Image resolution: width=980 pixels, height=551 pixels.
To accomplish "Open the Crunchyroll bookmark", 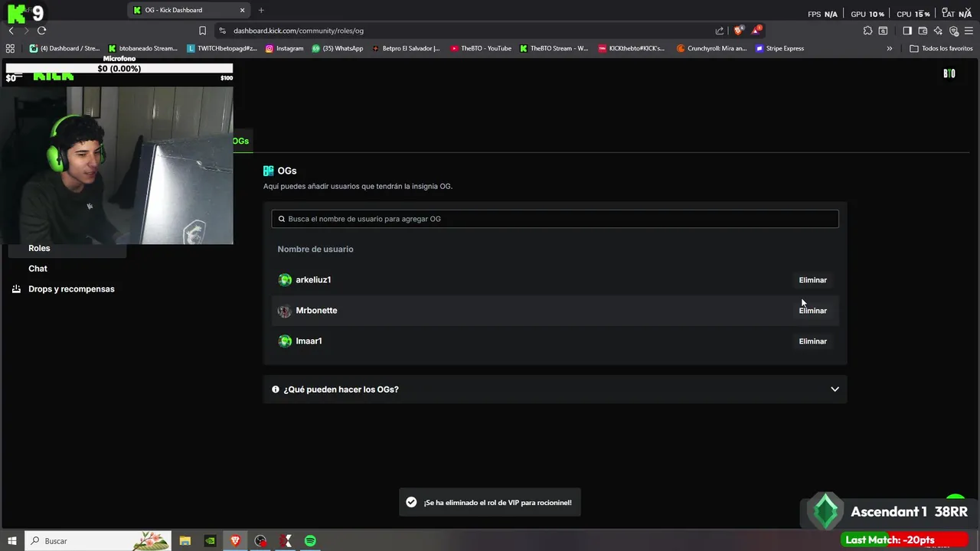I will click(x=711, y=48).
